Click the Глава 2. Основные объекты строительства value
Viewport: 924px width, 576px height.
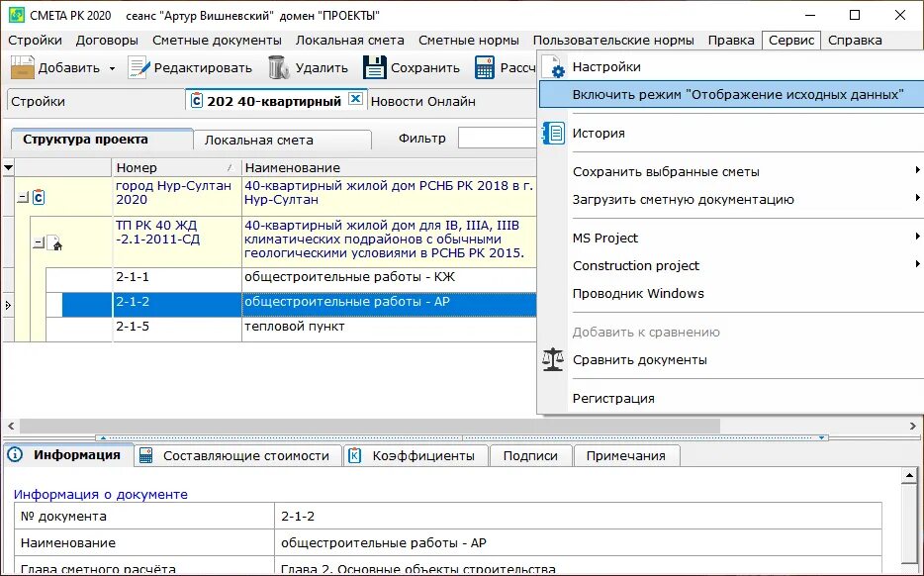pos(417,569)
